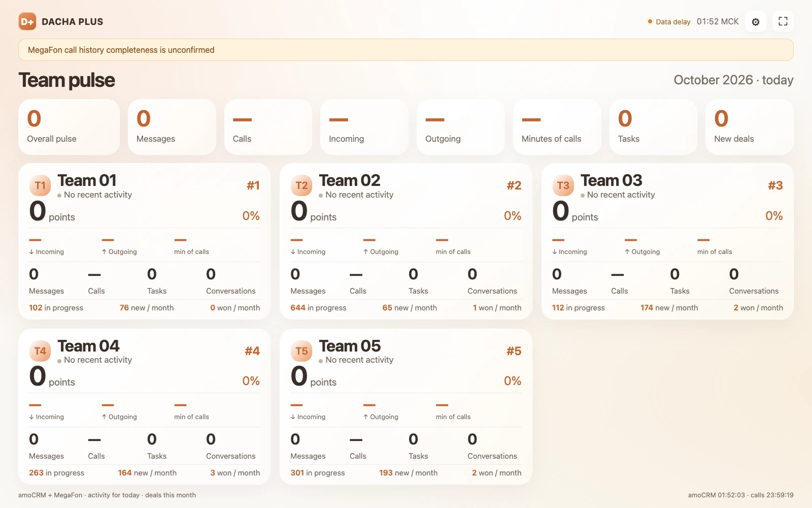812x508 pixels.
Task: Click "164 new / month" value
Action: 147,473
